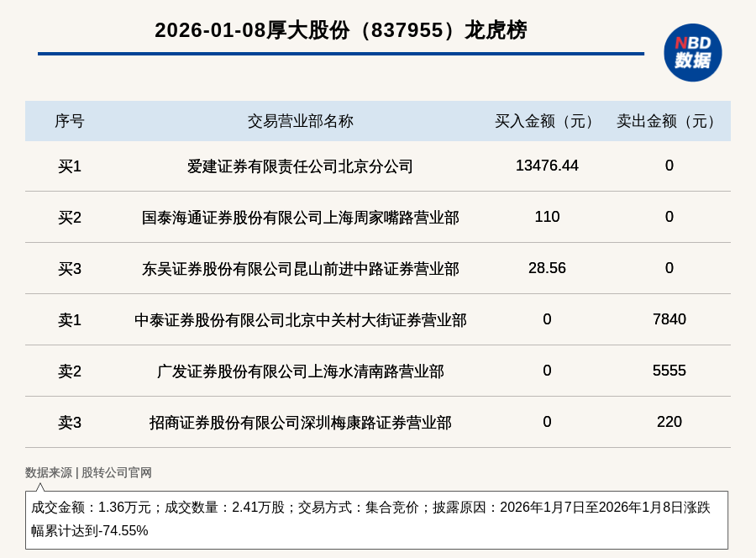The height and width of the screenshot is (558, 756).
Task: Select the sell amount 5555
Action: click(x=669, y=371)
